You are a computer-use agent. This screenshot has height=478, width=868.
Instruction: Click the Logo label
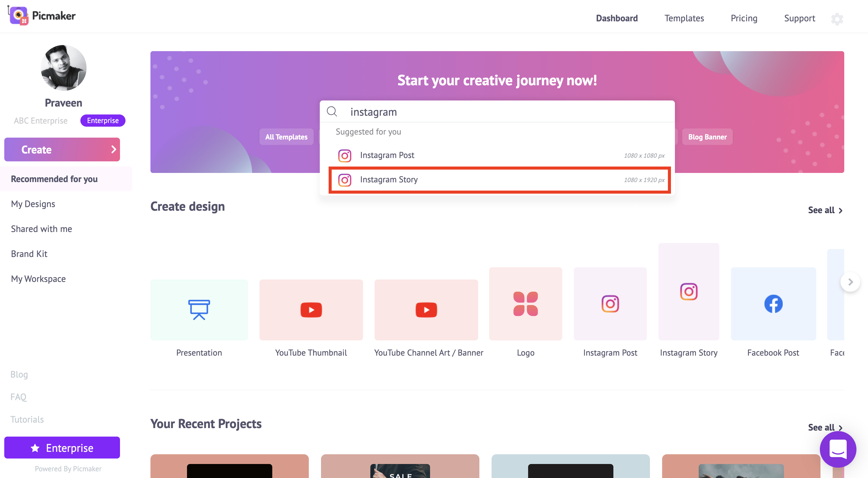coord(525,353)
